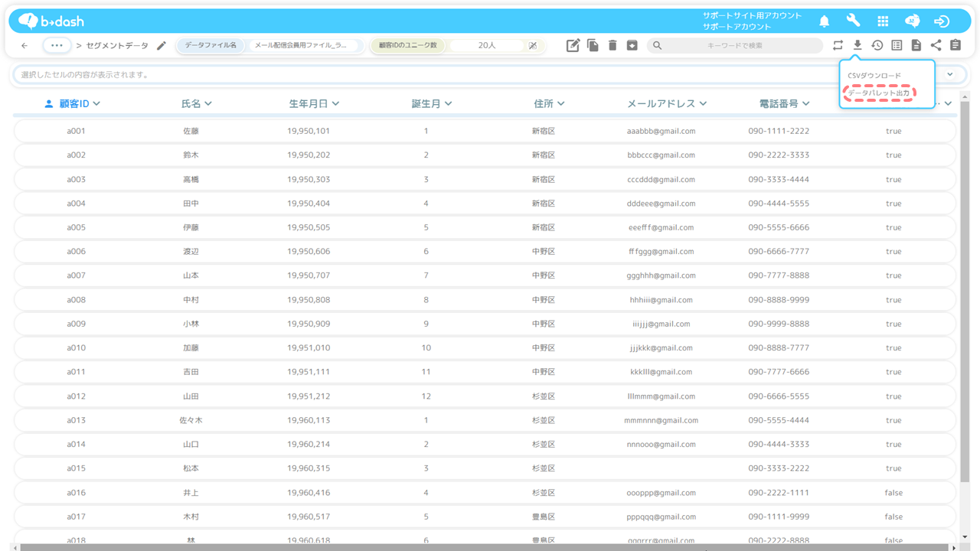
Task: Open the last column's dropdown chevron
Action: 948,103
